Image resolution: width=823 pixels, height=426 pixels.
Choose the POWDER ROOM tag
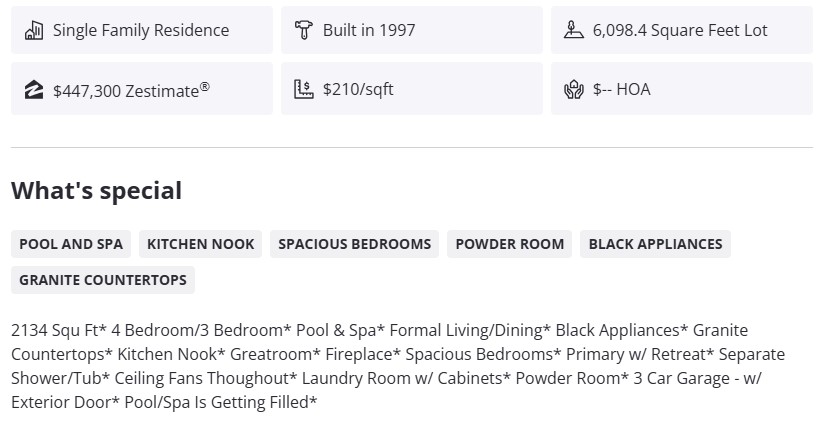[510, 244]
